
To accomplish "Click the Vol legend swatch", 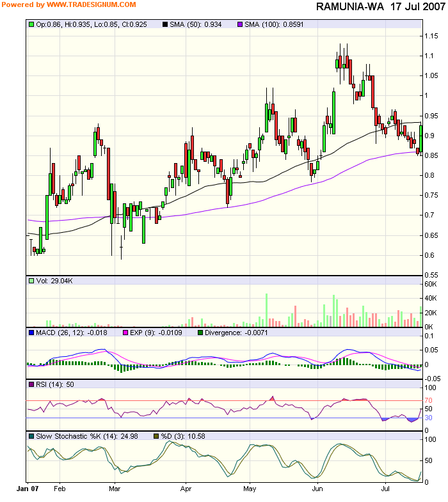I will pyautogui.click(x=31, y=280).
